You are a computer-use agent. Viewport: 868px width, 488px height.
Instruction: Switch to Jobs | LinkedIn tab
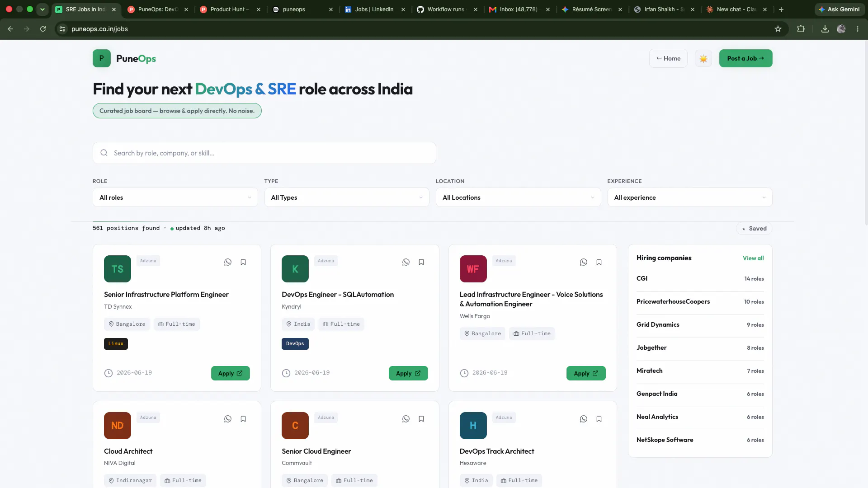[375, 9]
